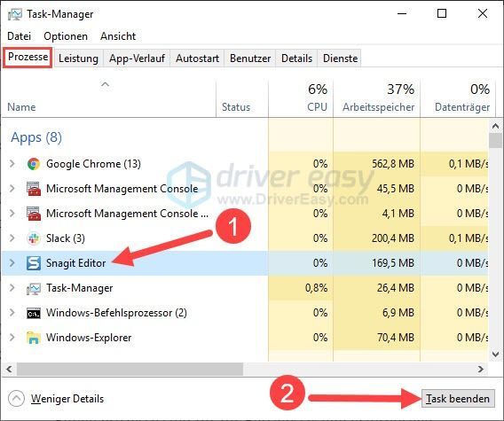Open the Datei menu
Screen dimensions: 504x421
tap(20, 36)
